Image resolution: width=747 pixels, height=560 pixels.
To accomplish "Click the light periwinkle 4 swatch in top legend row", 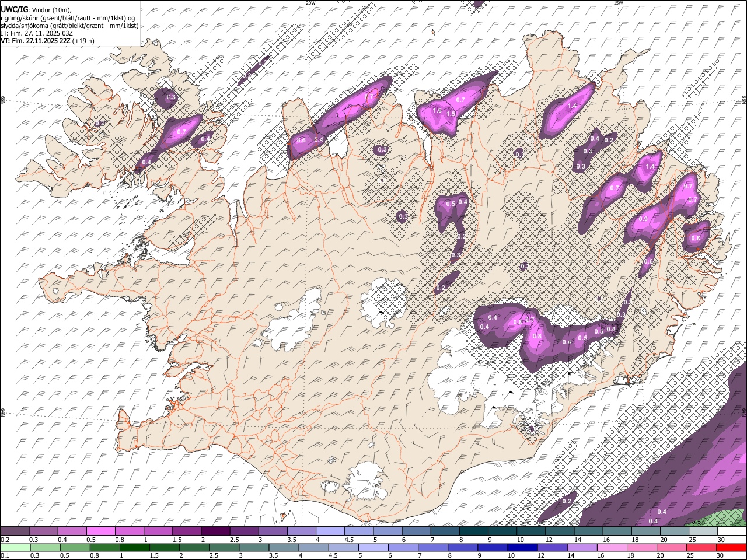I will coord(330,531).
